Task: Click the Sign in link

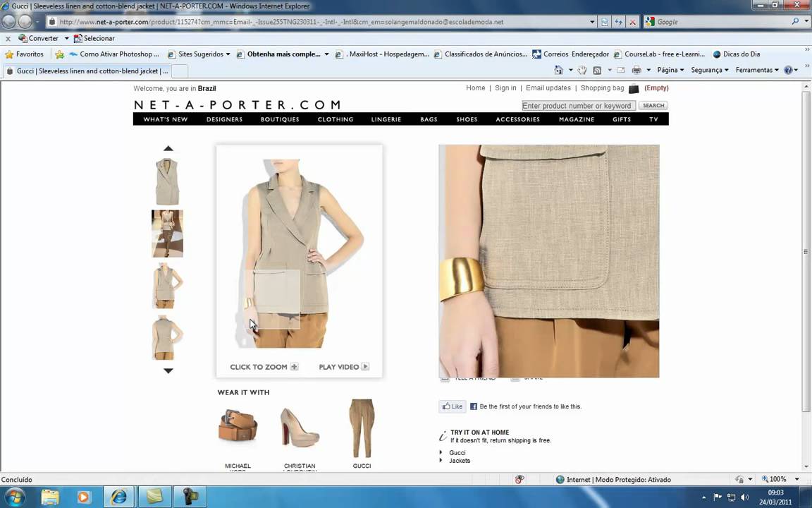Action: [505, 88]
